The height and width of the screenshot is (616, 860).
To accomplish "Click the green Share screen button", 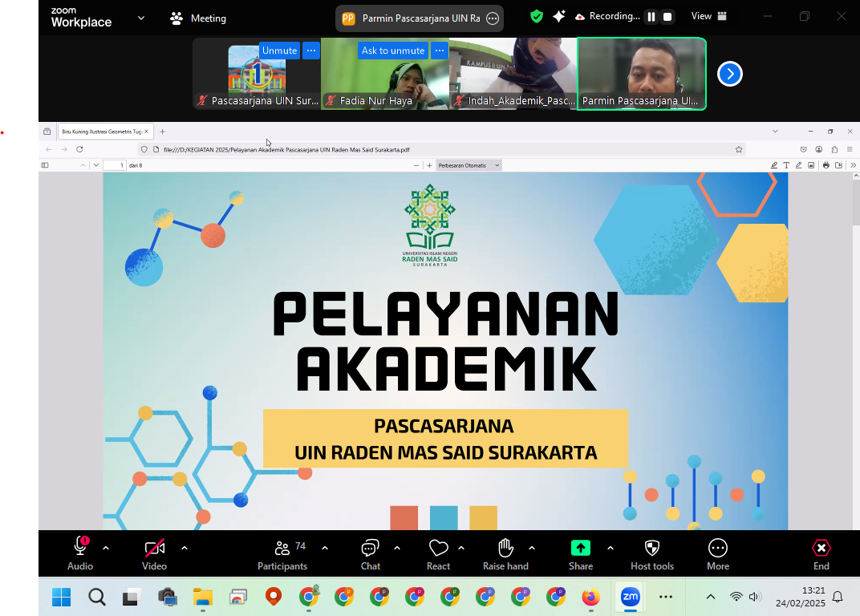I will (580, 553).
